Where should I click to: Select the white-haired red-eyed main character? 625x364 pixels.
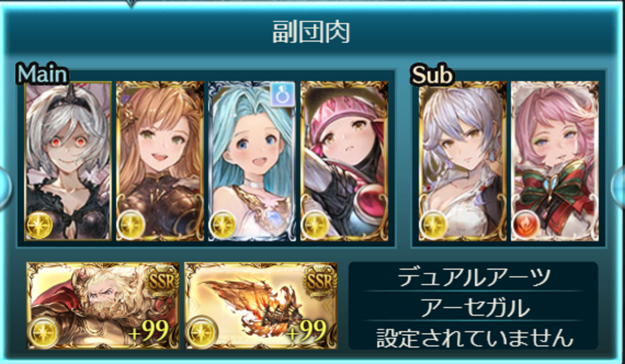tap(68, 161)
